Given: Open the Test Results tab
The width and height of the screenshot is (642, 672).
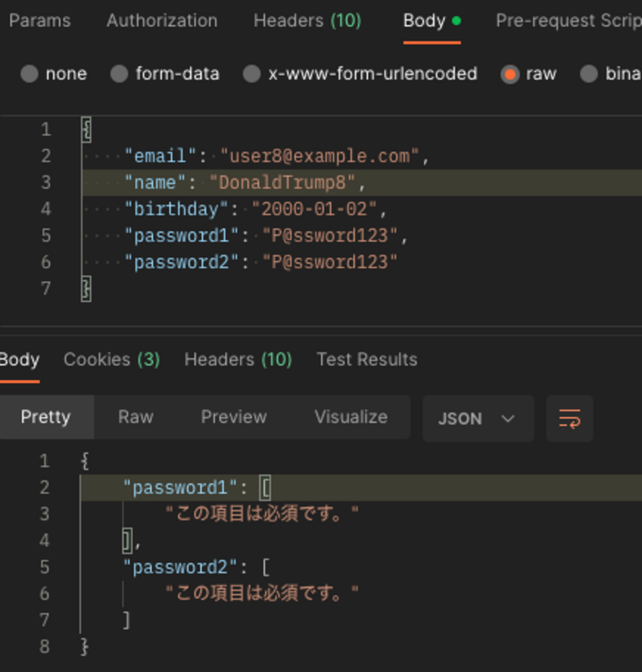Looking at the screenshot, I should click(367, 359).
